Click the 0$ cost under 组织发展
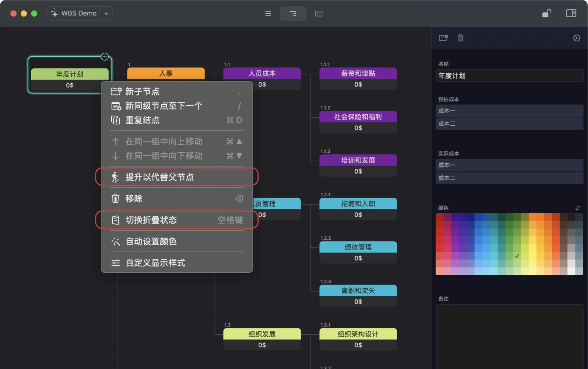This screenshot has height=369, width=588. point(262,345)
